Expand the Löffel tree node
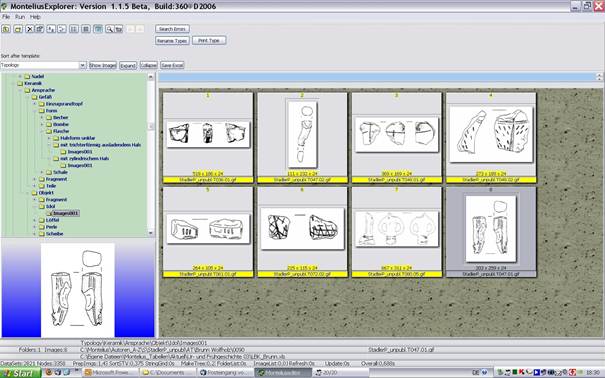Viewport: 605px width, 378px height. [x=34, y=220]
